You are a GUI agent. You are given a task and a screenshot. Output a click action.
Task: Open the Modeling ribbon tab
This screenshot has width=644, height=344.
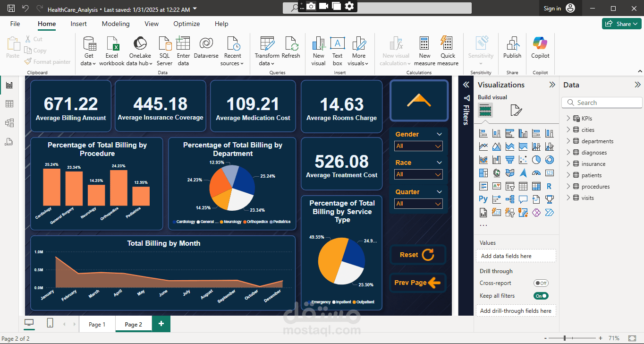point(116,24)
